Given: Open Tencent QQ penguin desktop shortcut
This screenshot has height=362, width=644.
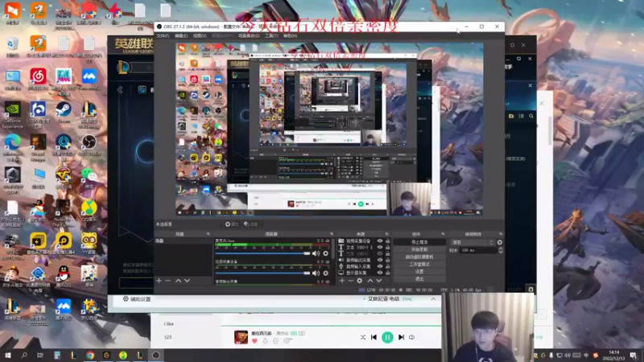Looking at the screenshot, I should click(64, 277).
